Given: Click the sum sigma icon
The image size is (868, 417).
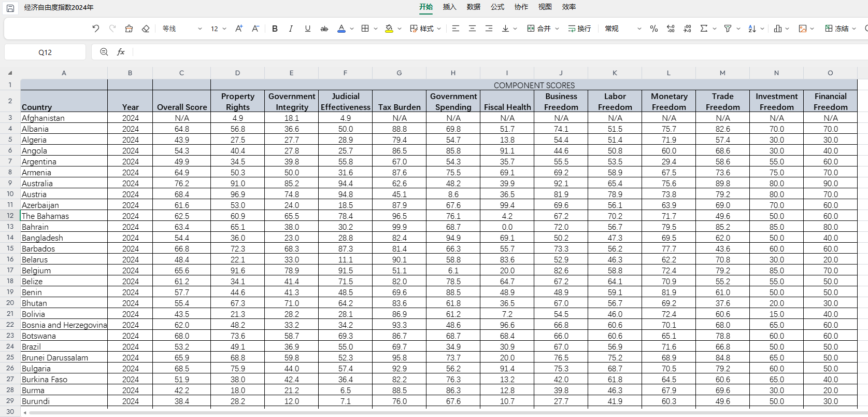Looking at the screenshot, I should tap(704, 29).
